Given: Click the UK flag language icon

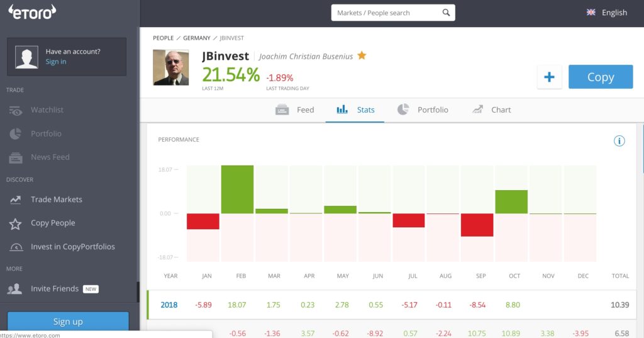Looking at the screenshot, I should tap(591, 13).
